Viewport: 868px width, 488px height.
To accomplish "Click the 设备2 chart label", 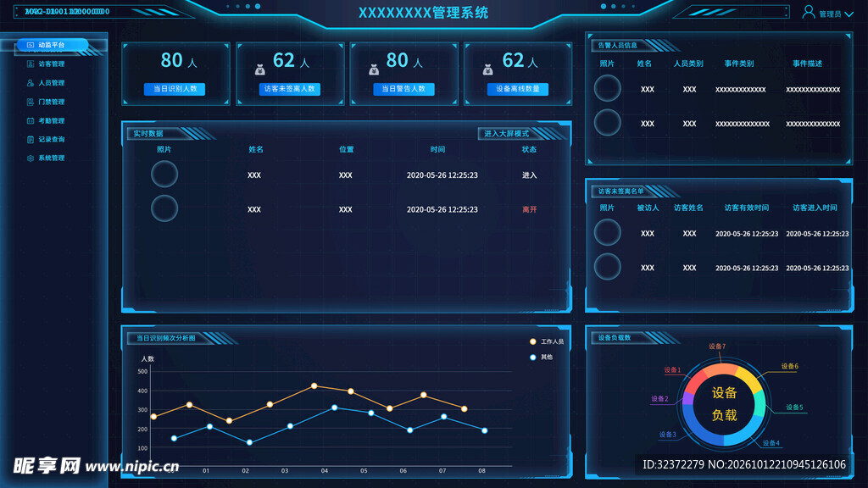I will click(659, 398).
